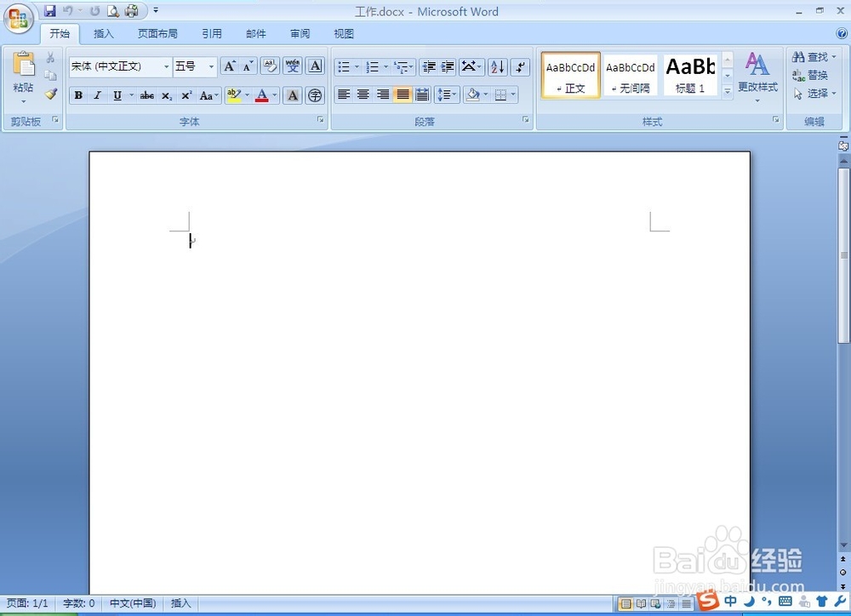Open Word Help (question mark icon)
The width and height of the screenshot is (851, 616).
(842, 34)
